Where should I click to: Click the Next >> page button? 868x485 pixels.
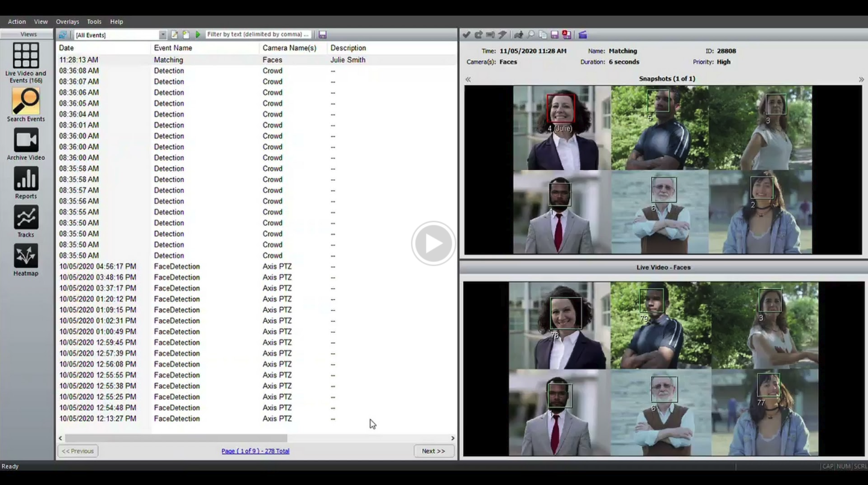(x=433, y=451)
